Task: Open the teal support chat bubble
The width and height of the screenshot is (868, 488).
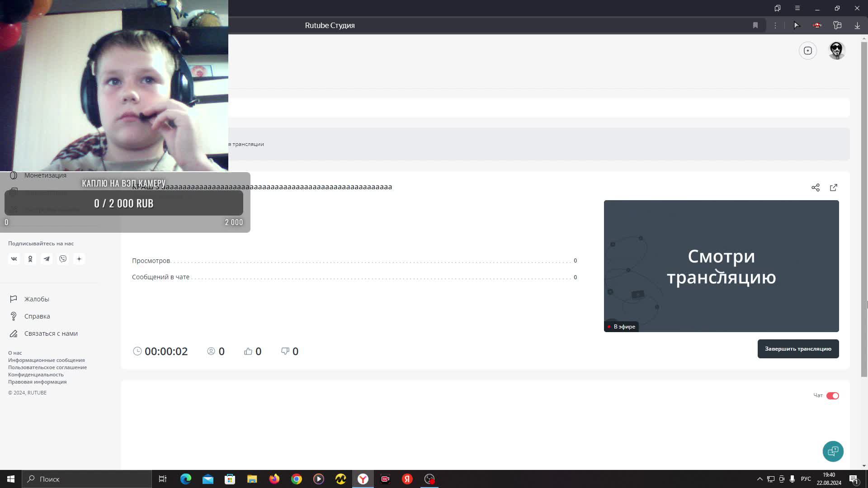Action: coord(833,451)
